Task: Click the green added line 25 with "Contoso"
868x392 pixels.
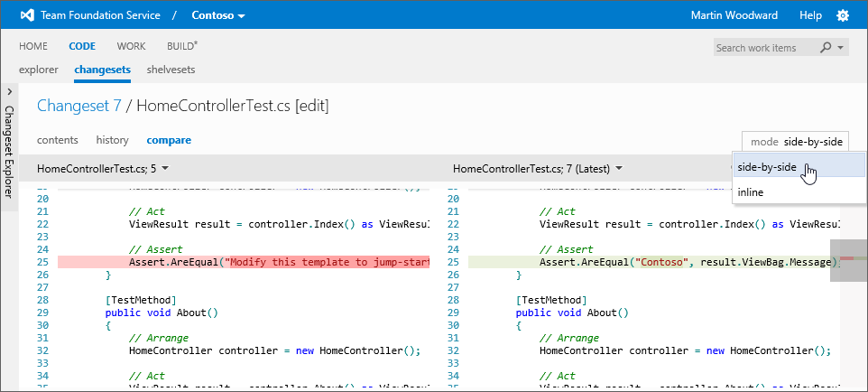Action: (x=654, y=262)
